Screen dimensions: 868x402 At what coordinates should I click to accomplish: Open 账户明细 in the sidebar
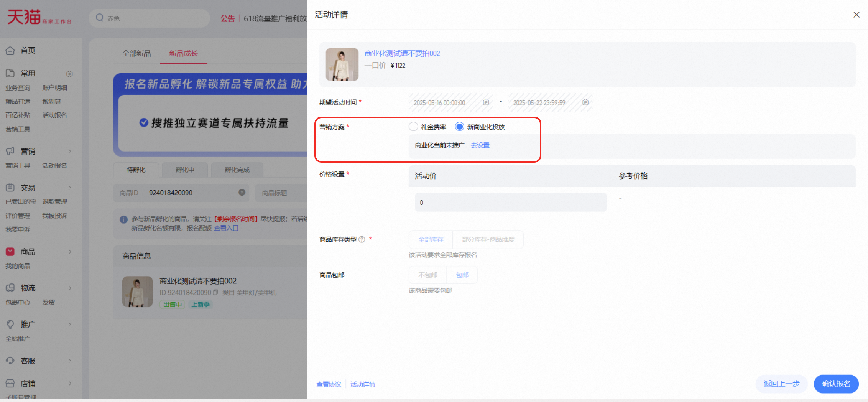[54, 87]
